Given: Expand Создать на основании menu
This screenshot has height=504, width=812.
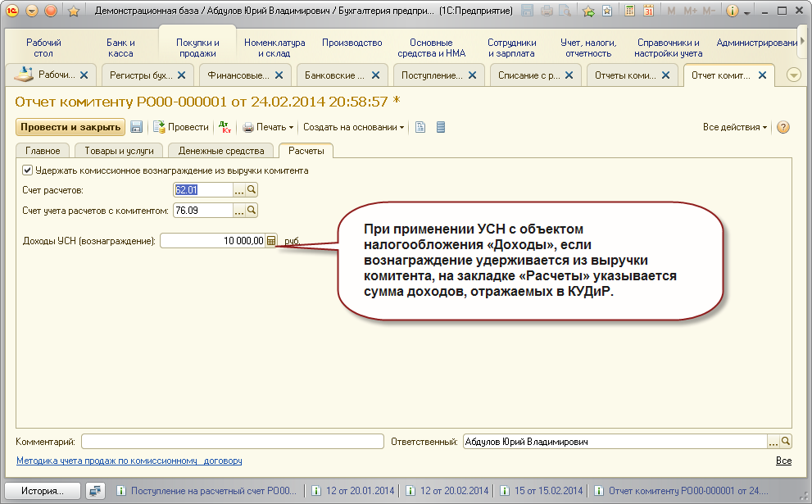Looking at the screenshot, I should [x=354, y=127].
